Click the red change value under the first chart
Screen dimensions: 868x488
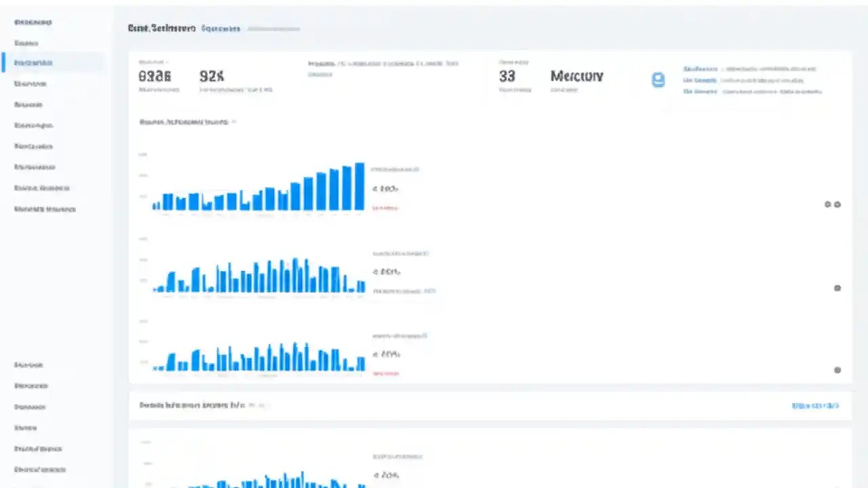pyautogui.click(x=384, y=207)
